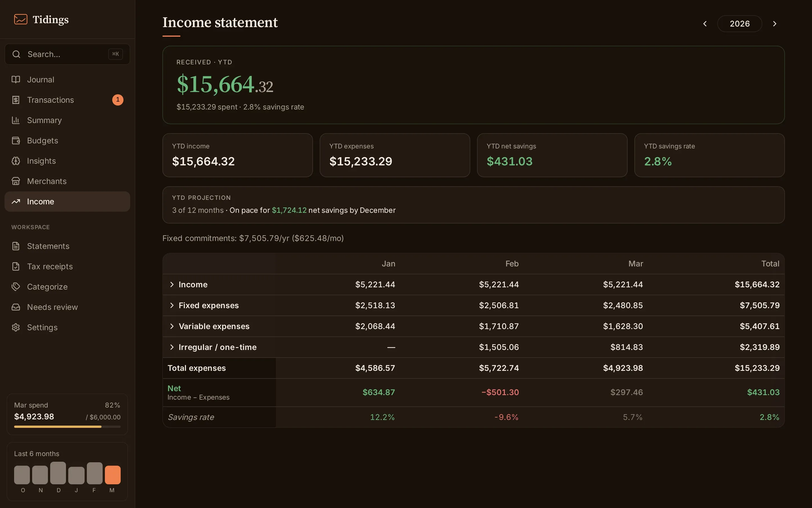The image size is (812, 508).
Task: Click the October bar in Last 6 months
Action: click(x=22, y=475)
